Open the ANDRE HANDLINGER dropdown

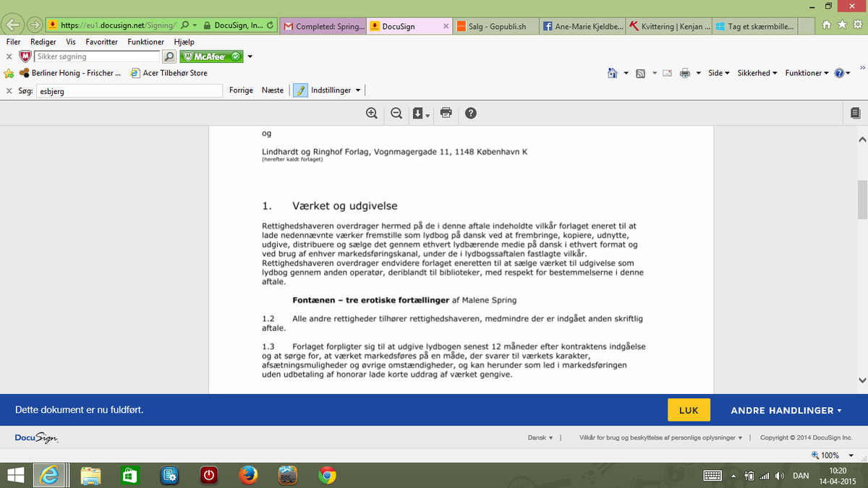tap(786, 410)
